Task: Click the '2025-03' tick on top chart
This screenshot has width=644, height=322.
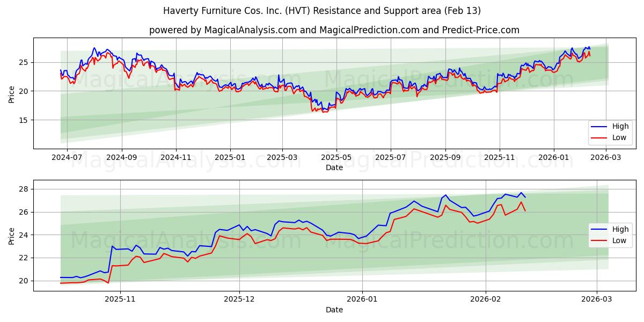Action: pos(282,158)
